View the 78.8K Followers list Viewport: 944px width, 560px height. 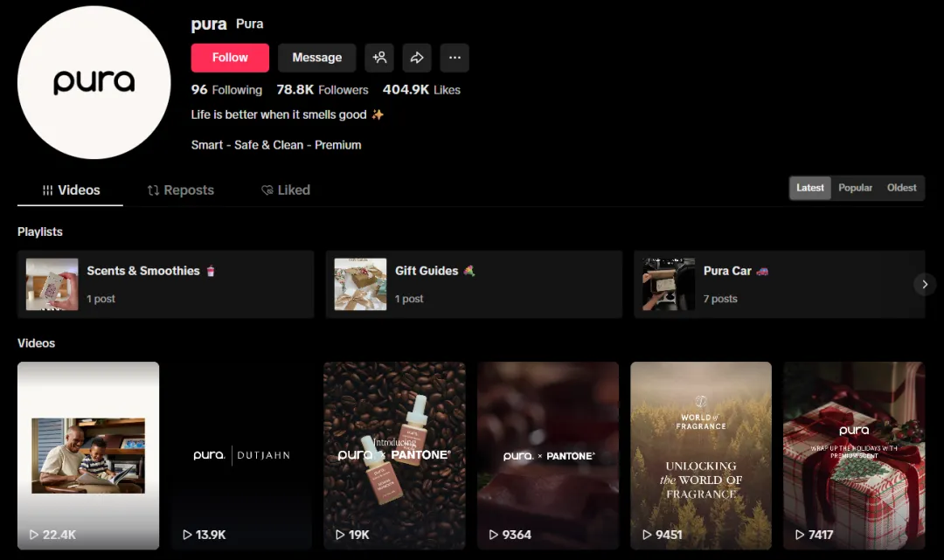tap(323, 90)
